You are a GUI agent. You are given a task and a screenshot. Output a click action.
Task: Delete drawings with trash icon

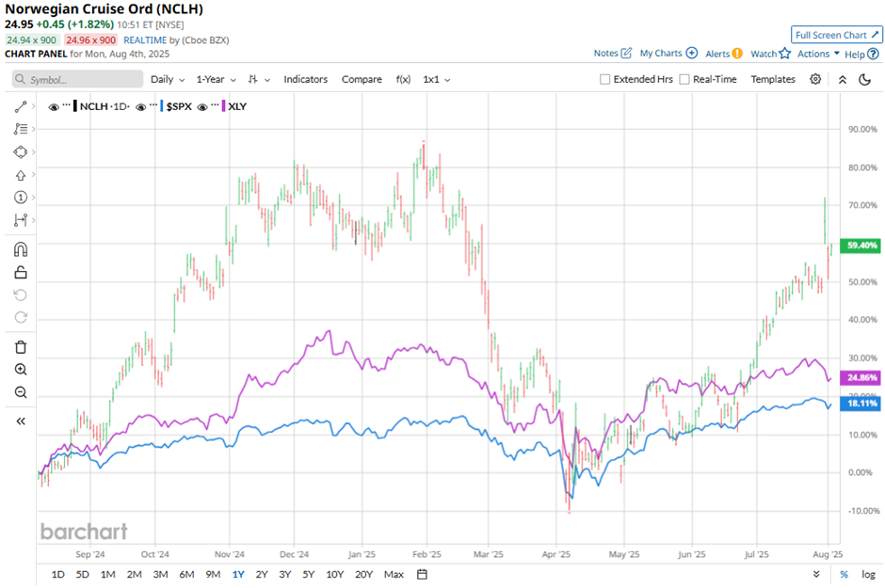(21, 347)
